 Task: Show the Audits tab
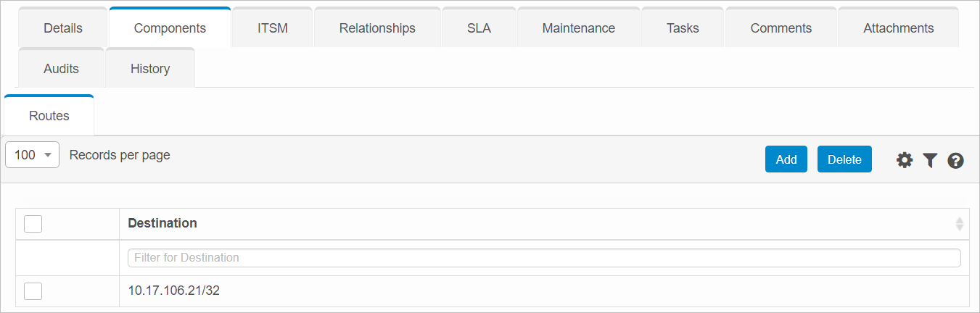coord(61,69)
